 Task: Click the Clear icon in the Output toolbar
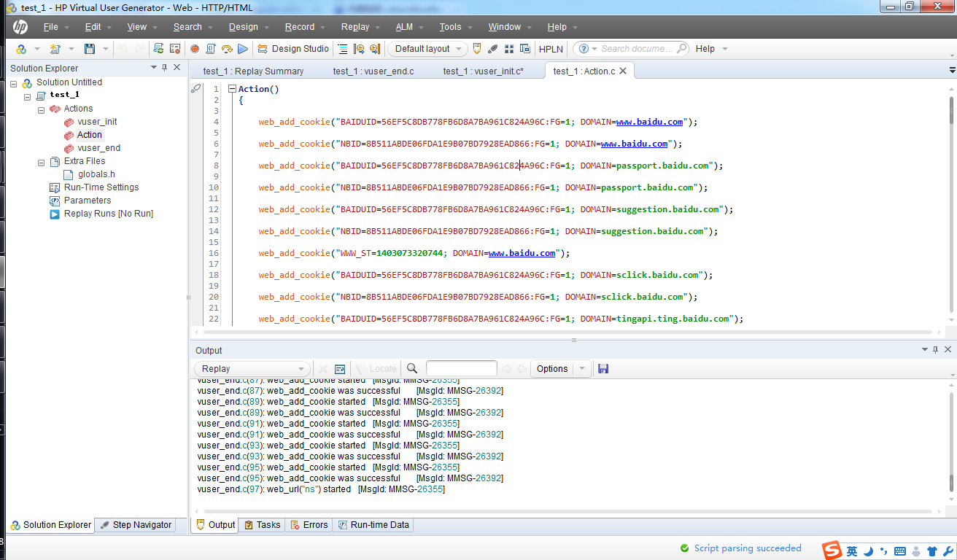[x=324, y=369]
